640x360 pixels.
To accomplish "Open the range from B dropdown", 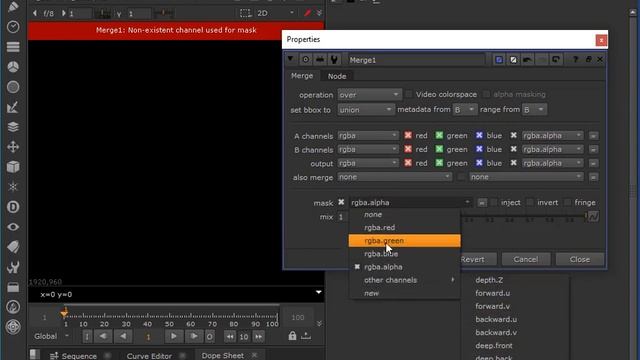I will click(534, 110).
